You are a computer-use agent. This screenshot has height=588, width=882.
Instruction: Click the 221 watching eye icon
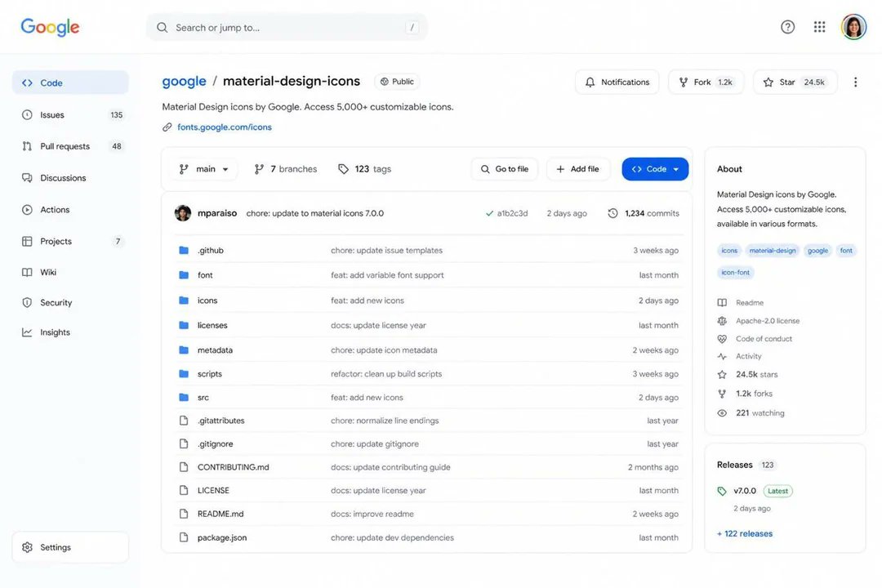pyautogui.click(x=722, y=413)
